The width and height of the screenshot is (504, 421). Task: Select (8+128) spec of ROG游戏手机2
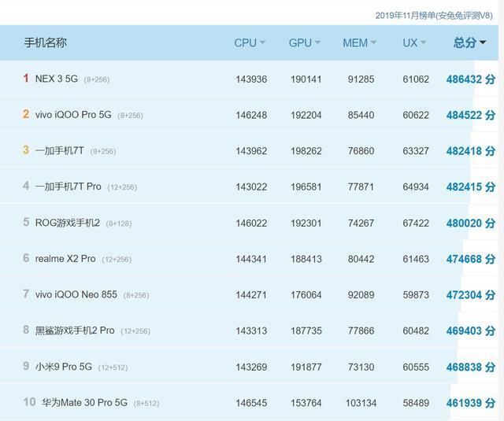pyautogui.click(x=119, y=223)
